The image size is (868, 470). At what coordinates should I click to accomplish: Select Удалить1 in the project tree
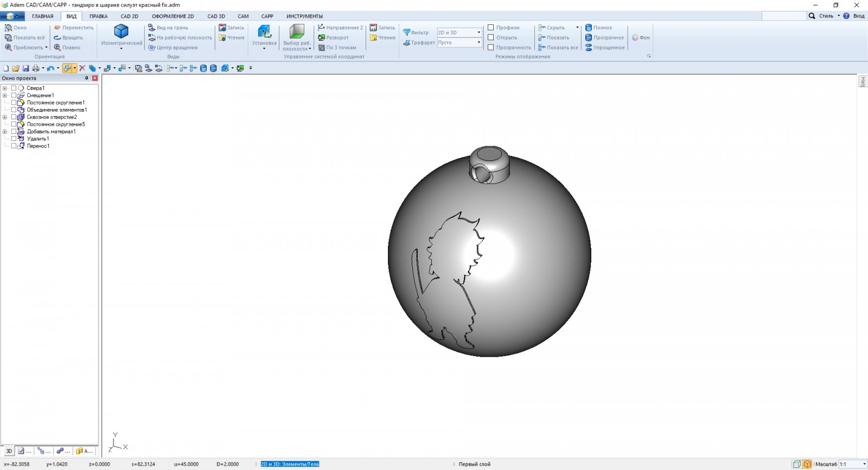click(x=38, y=139)
